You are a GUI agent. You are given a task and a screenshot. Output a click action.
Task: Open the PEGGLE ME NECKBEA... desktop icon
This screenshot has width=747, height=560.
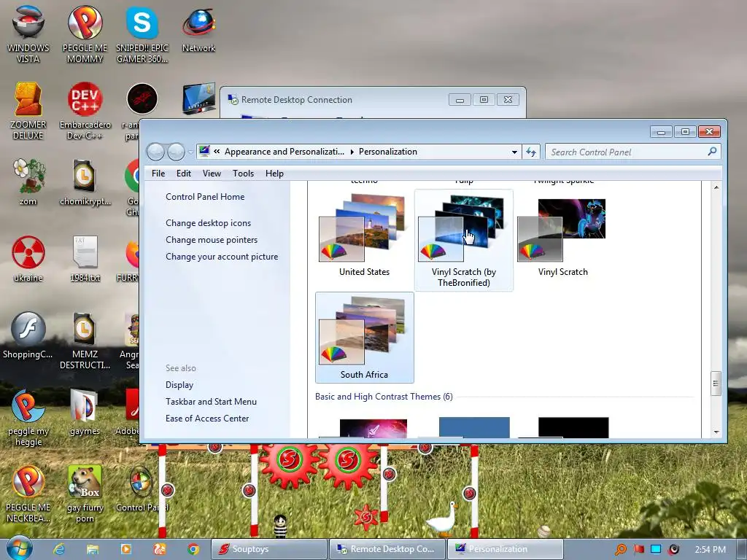pos(28,494)
